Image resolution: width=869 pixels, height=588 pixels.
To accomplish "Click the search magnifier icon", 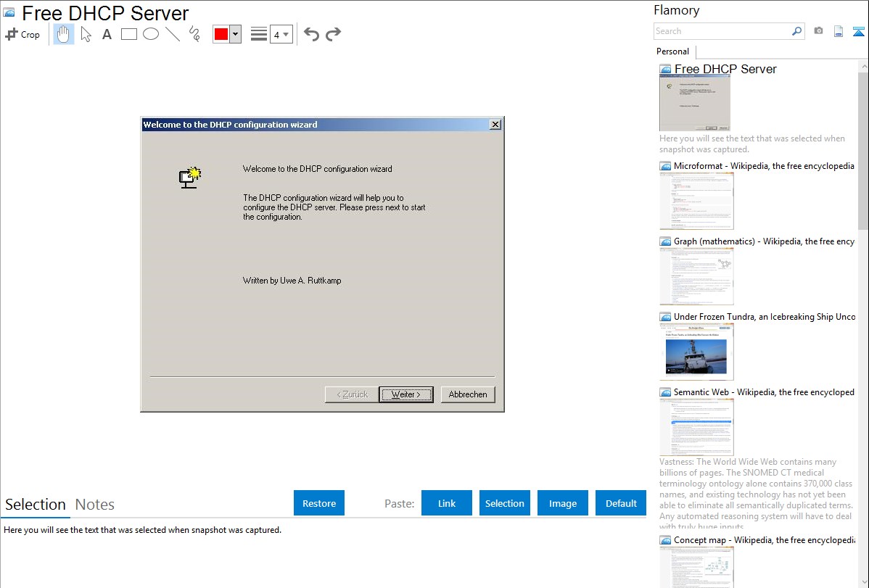I will (797, 31).
